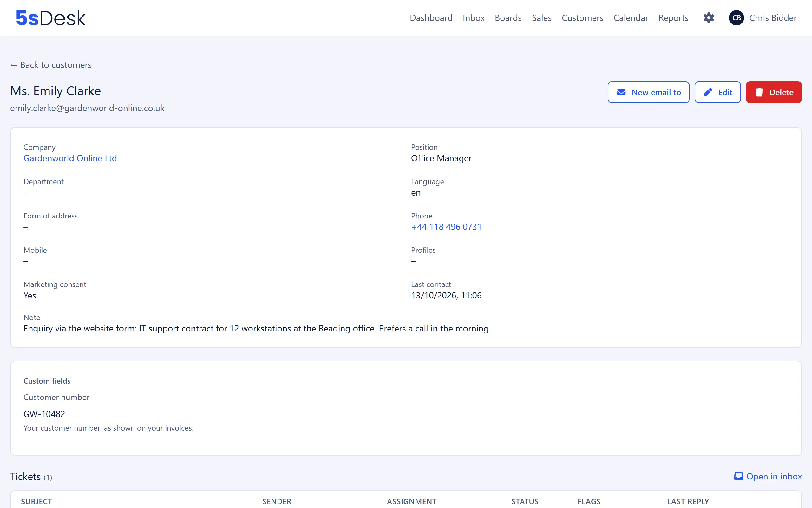Open the Customers menu item
This screenshot has height=508, width=812.
[582, 18]
